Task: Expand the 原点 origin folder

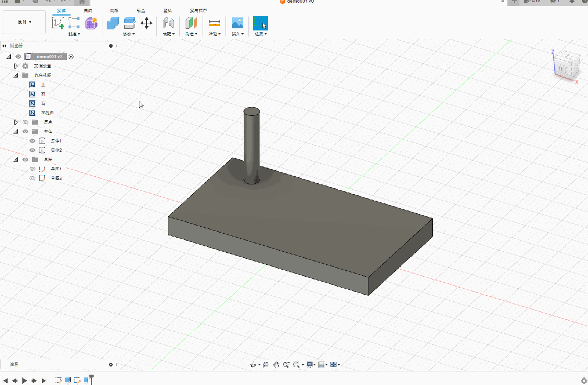Action: (x=15, y=122)
